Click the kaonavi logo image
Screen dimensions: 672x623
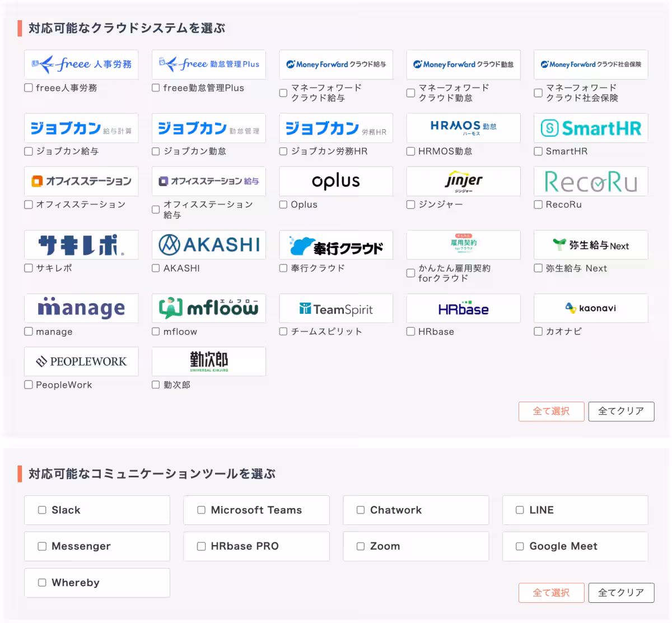point(591,308)
